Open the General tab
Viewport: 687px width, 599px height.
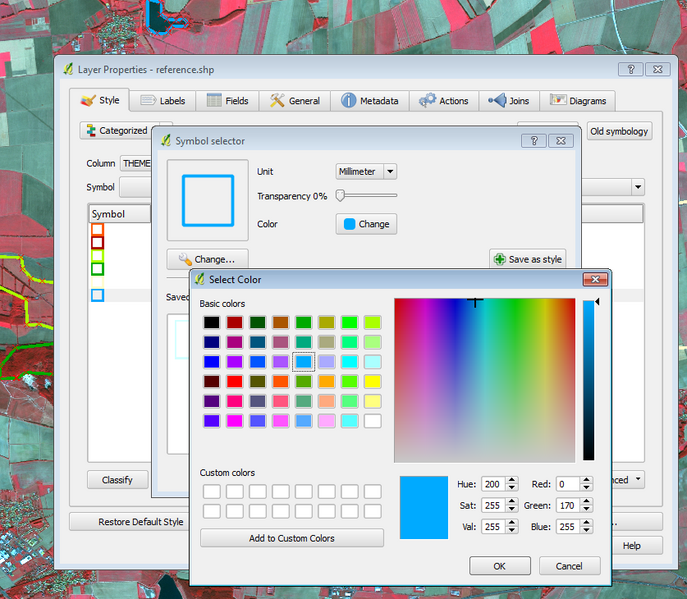click(294, 101)
